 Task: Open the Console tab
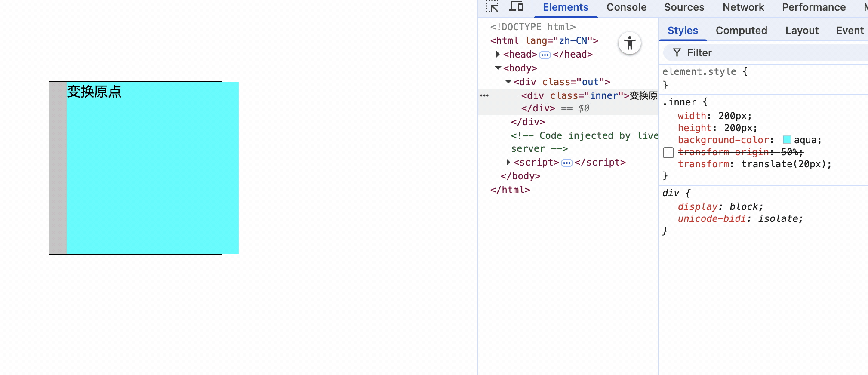[626, 7]
